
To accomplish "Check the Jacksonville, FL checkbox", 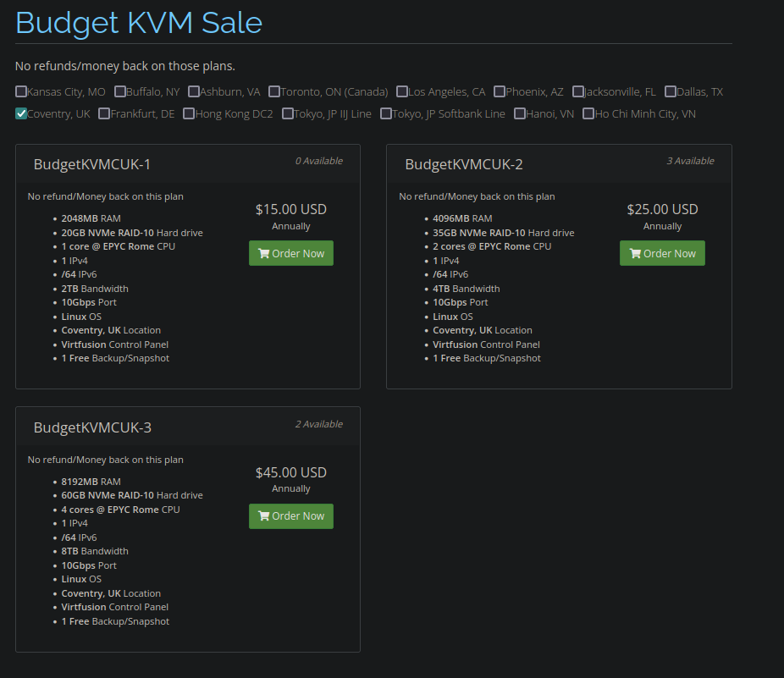I will (578, 91).
